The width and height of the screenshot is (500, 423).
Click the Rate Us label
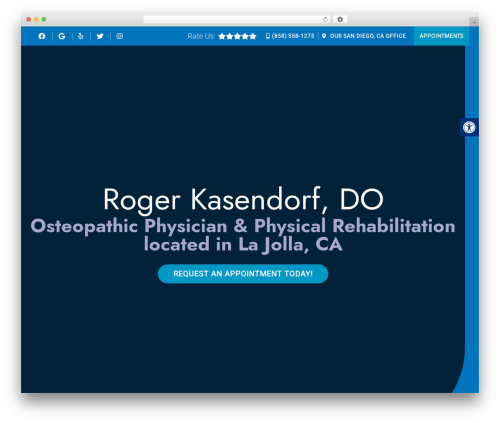coord(201,36)
